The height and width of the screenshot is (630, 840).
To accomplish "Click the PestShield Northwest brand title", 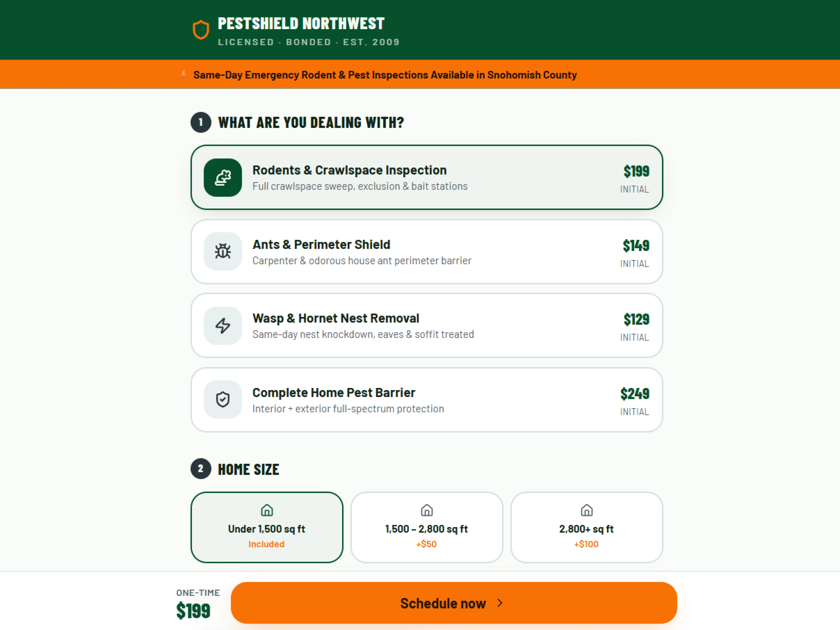I will pyautogui.click(x=301, y=24).
